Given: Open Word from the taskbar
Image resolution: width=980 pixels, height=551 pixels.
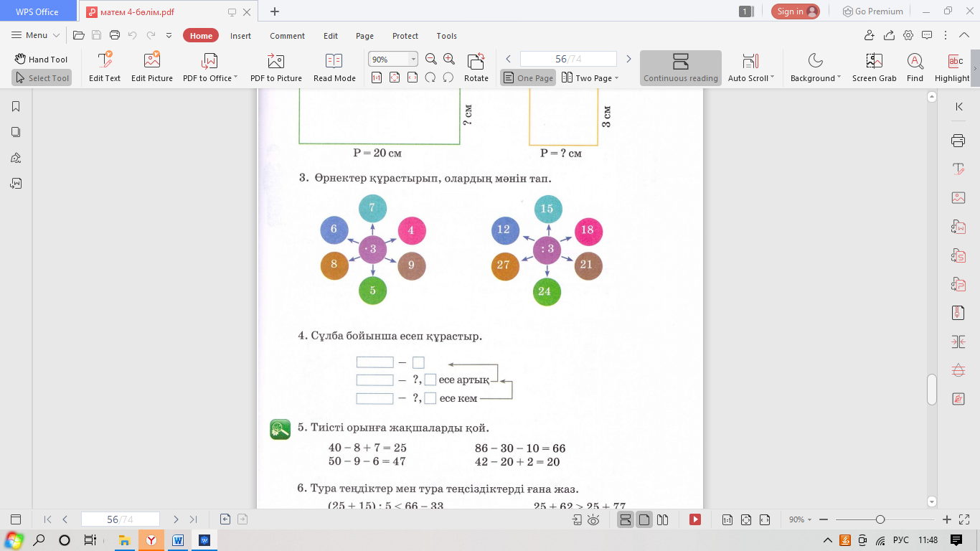Looking at the screenshot, I should click(178, 540).
